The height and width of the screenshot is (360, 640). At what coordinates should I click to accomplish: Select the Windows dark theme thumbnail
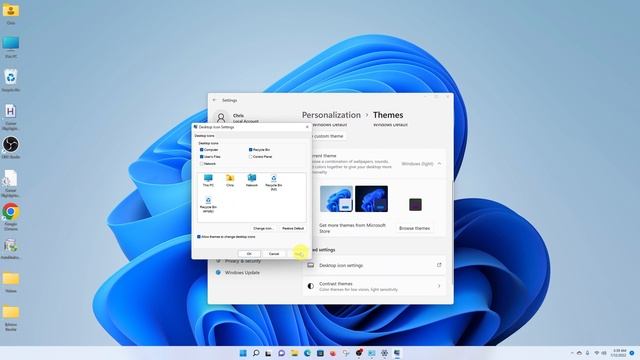pyautogui.click(x=371, y=199)
